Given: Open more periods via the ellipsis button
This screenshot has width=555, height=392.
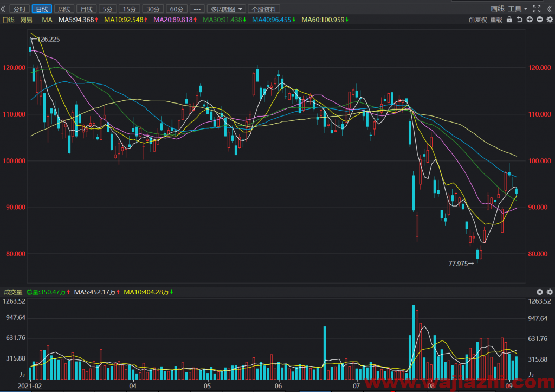Looking at the screenshot, I should pyautogui.click(x=197, y=9).
